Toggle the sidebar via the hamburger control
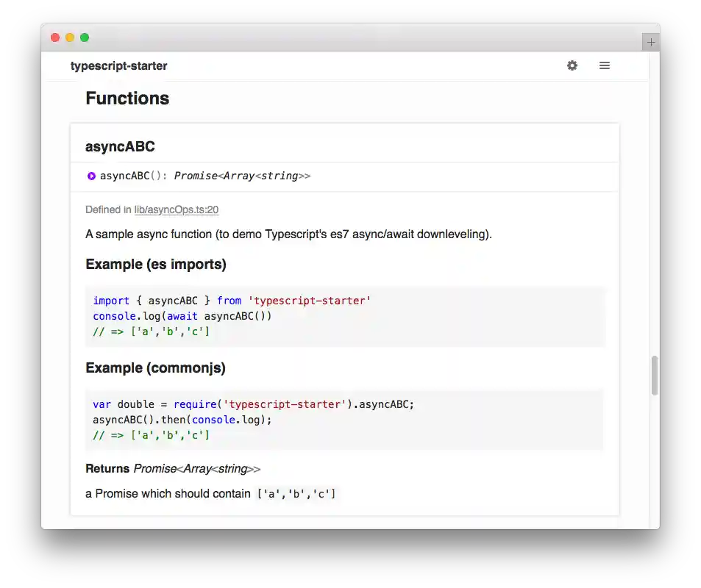 tap(605, 65)
